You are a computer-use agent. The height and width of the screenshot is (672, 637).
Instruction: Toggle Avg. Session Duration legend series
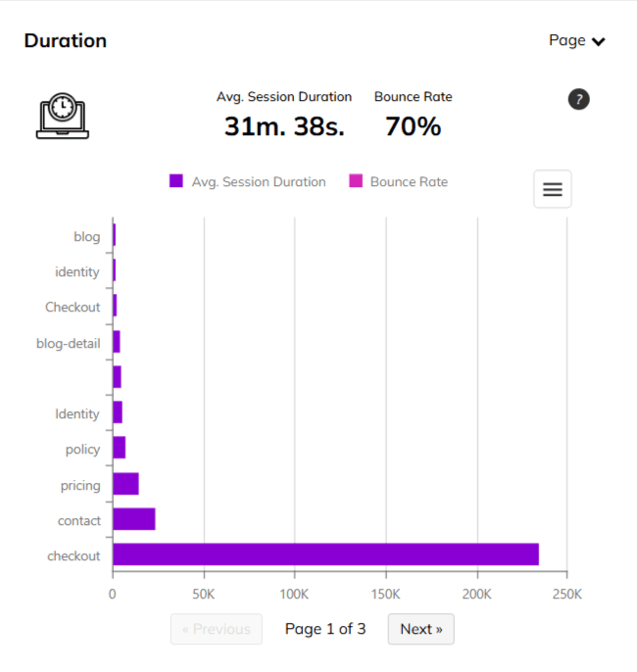click(259, 181)
